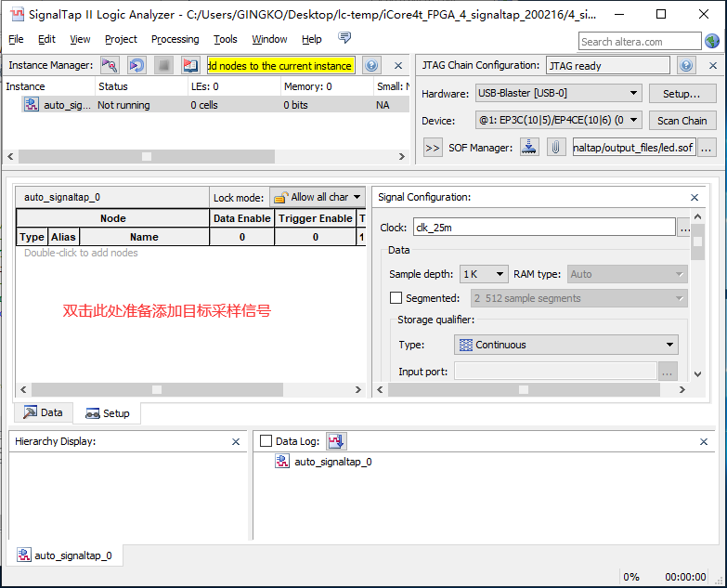Click the Run Analysis icon in Instance Manager
Image resolution: width=727 pixels, height=588 pixels.
coord(110,66)
